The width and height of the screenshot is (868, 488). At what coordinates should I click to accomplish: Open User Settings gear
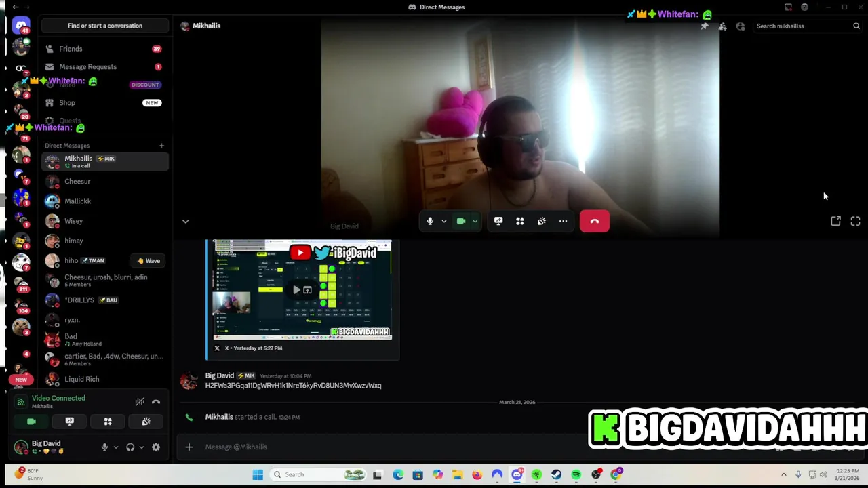[x=156, y=447]
